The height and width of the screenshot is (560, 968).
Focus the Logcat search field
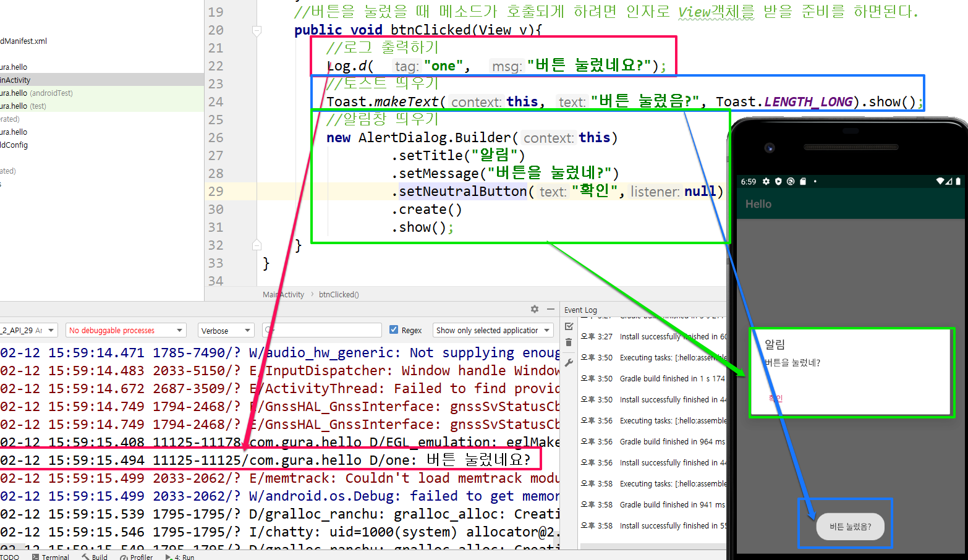(322, 331)
